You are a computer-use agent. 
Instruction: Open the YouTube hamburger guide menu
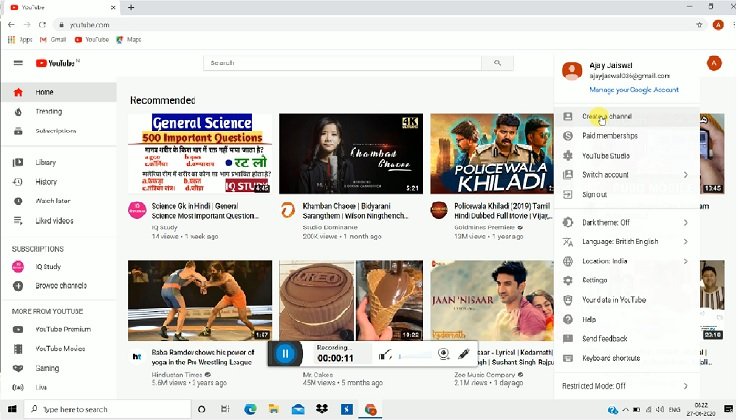click(x=18, y=63)
